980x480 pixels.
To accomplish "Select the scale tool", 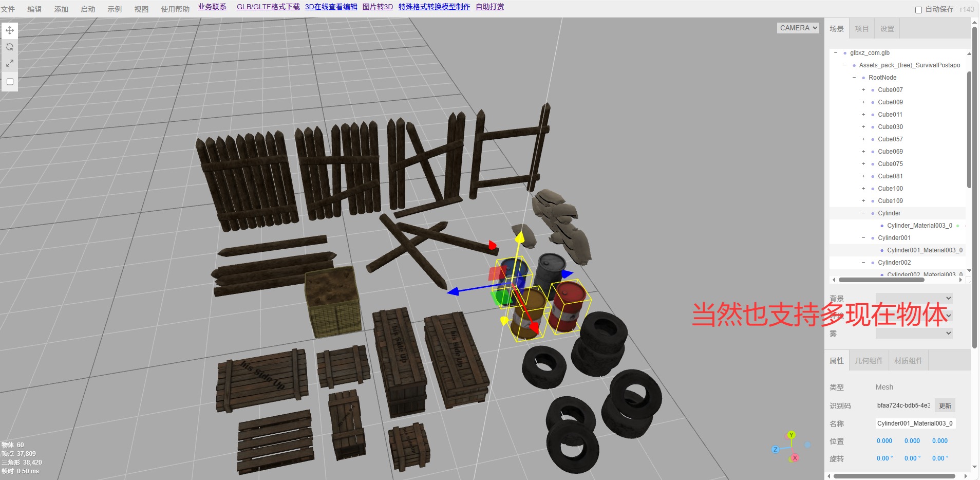I will click(10, 63).
